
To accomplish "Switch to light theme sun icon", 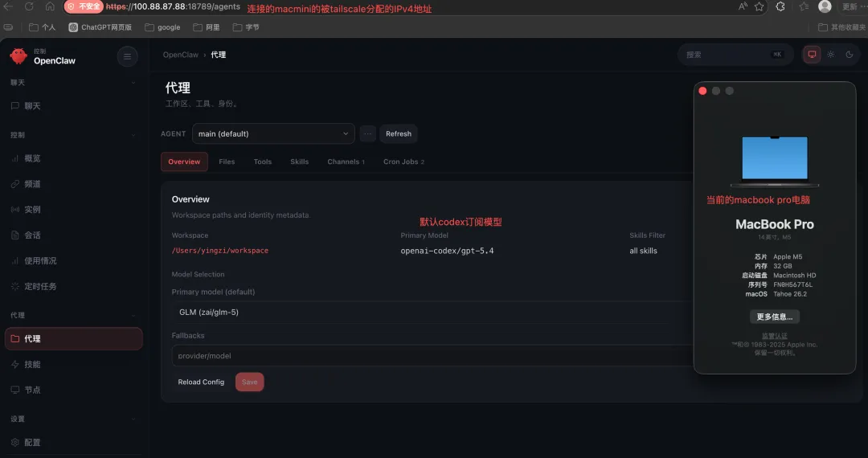I will [x=831, y=55].
